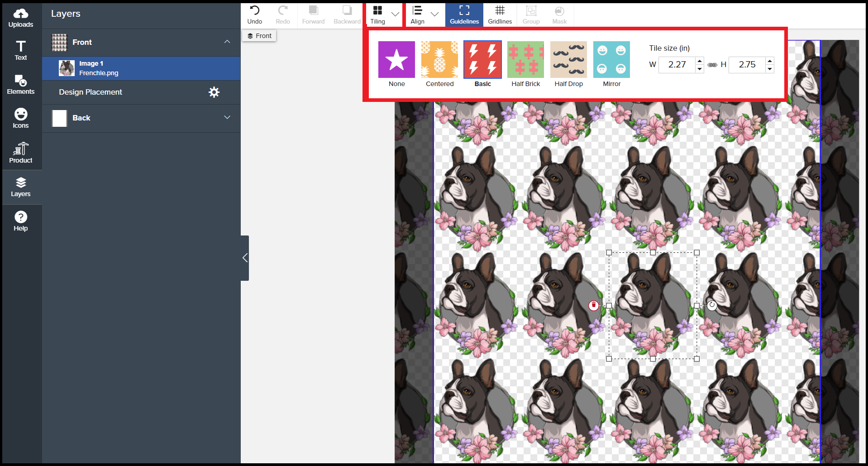The image size is (868, 466).
Task: Toggle the width-height link lock
Action: (712, 65)
